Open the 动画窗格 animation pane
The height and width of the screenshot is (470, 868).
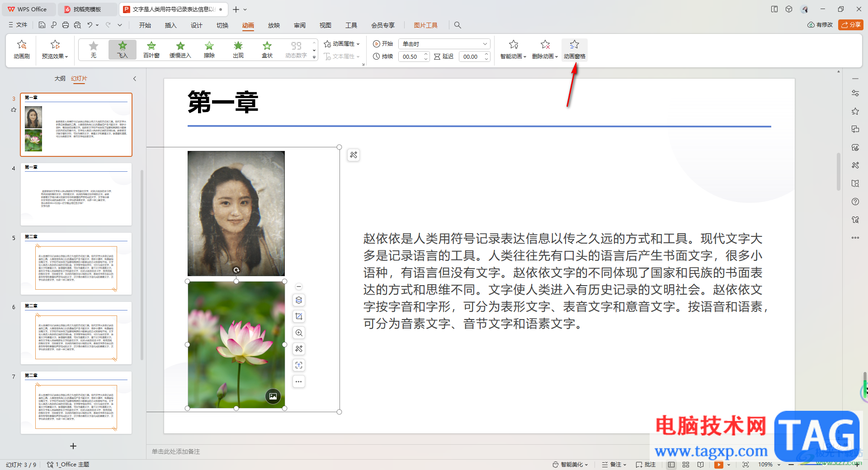tap(574, 49)
